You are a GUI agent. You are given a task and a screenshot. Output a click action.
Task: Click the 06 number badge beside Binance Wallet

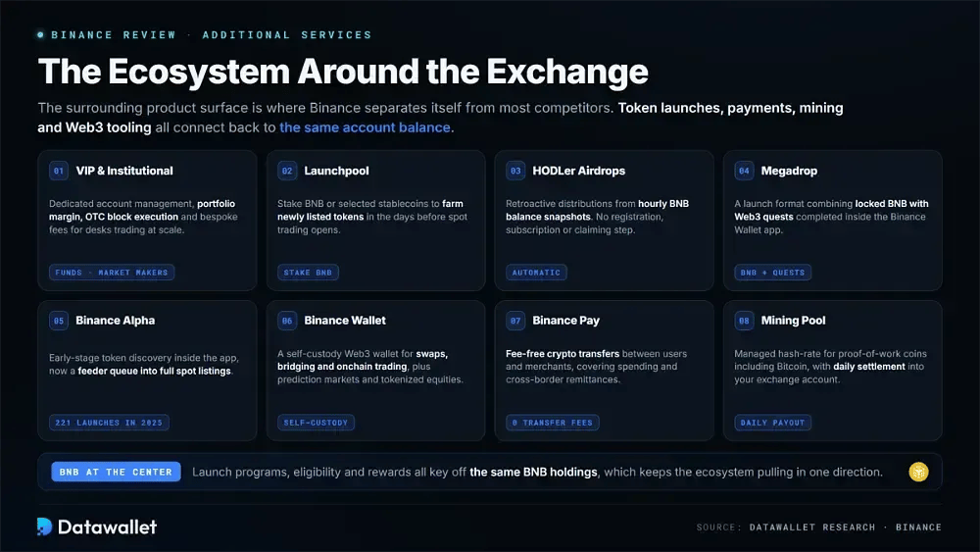coord(287,321)
